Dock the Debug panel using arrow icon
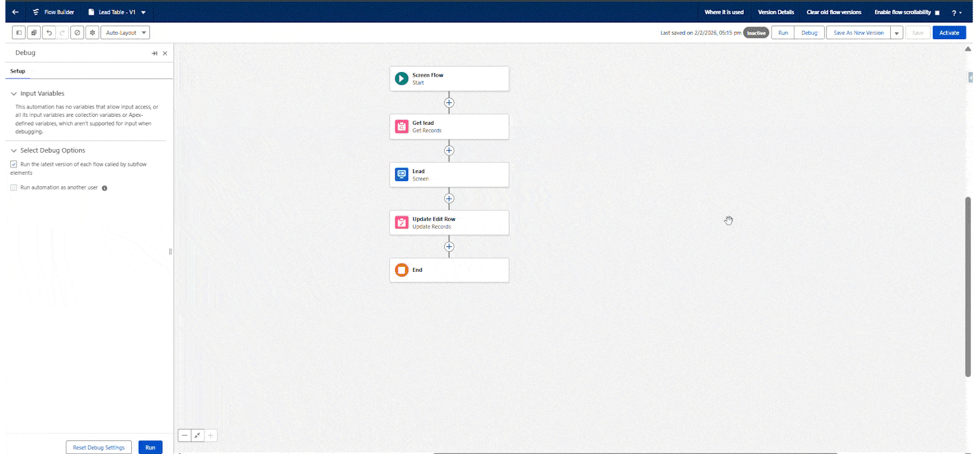 click(154, 53)
